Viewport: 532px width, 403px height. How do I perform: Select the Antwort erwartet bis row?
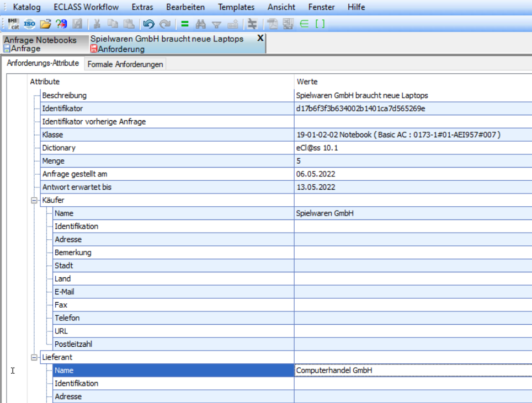77,187
